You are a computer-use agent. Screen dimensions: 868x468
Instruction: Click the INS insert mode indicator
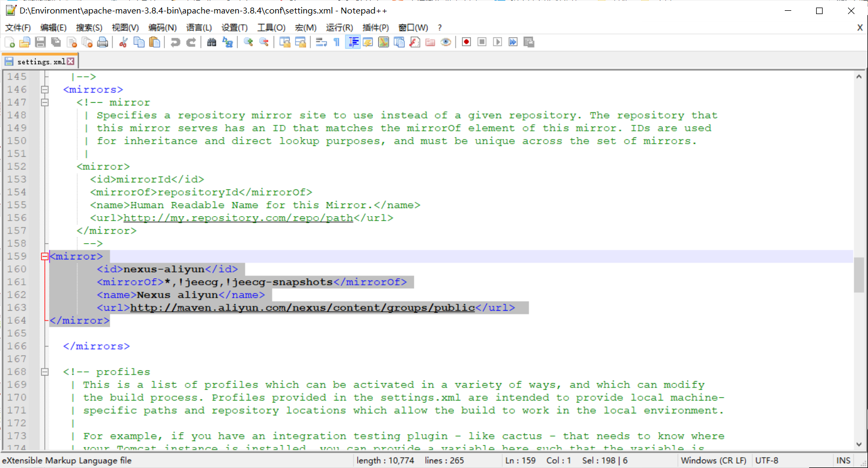[843, 460]
